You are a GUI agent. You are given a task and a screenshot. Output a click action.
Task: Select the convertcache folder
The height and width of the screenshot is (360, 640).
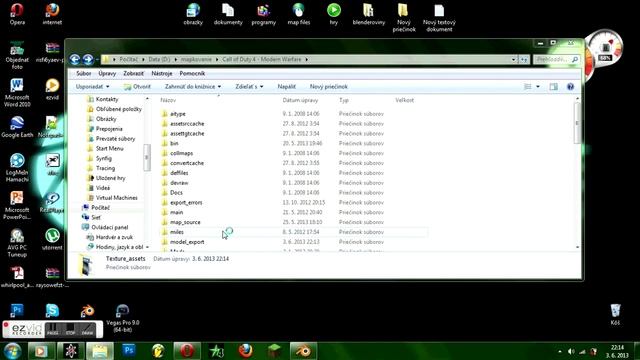click(187, 163)
